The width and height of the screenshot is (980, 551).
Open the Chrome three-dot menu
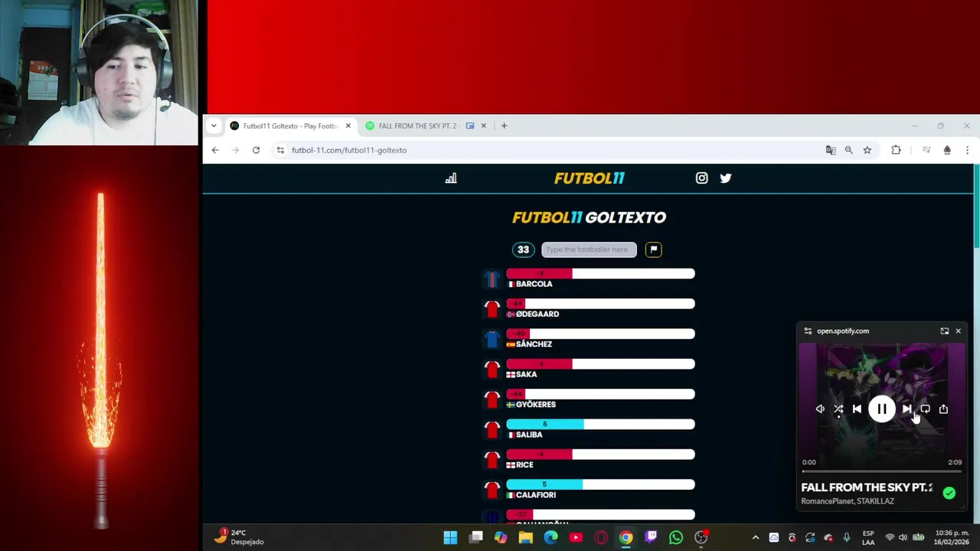point(968,150)
